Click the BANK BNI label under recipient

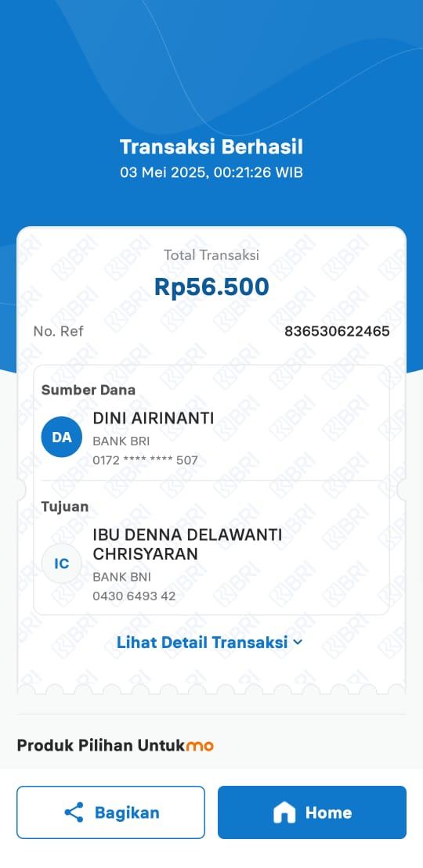pos(122,578)
